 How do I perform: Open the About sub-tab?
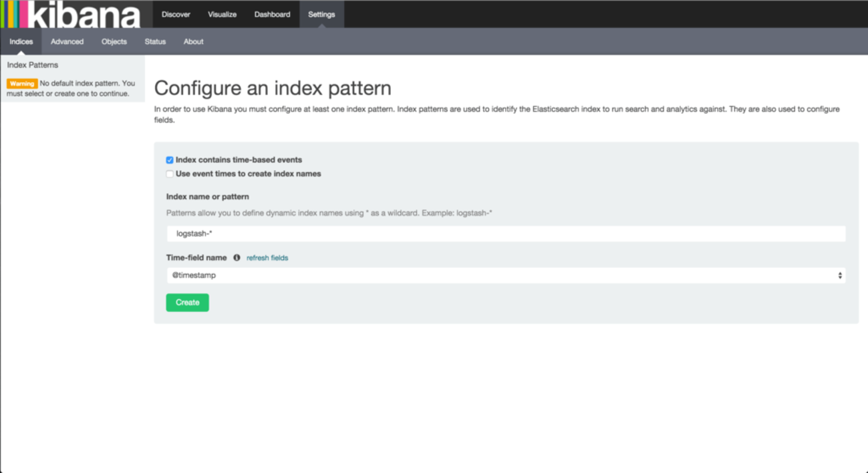click(x=193, y=41)
